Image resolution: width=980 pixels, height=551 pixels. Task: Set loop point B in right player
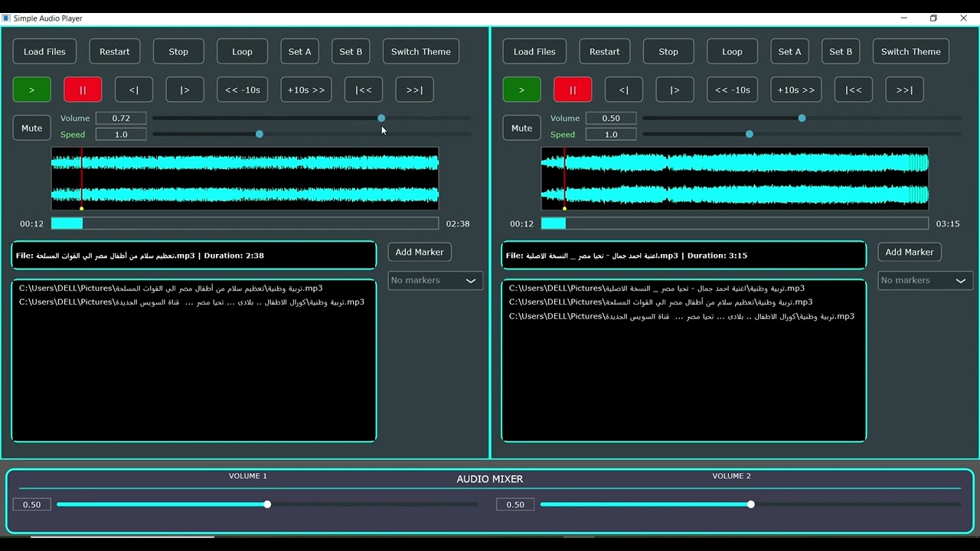click(841, 51)
